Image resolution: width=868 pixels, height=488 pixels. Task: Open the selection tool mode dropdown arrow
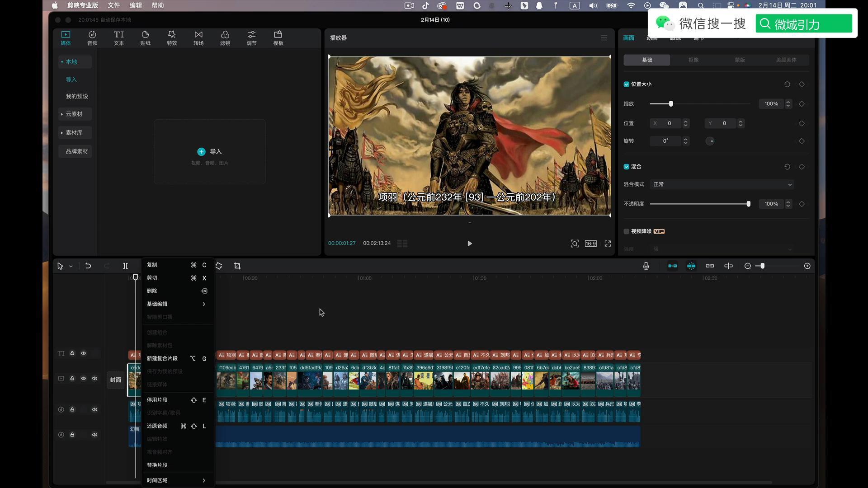pyautogui.click(x=71, y=267)
